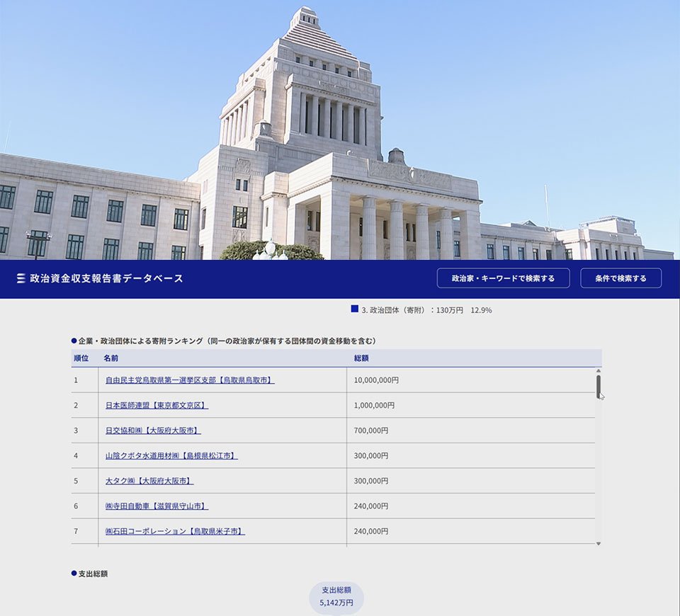Click the 企業・政治団体による寄附ランキング heading
This screenshot has height=616, width=680.
[x=227, y=341]
